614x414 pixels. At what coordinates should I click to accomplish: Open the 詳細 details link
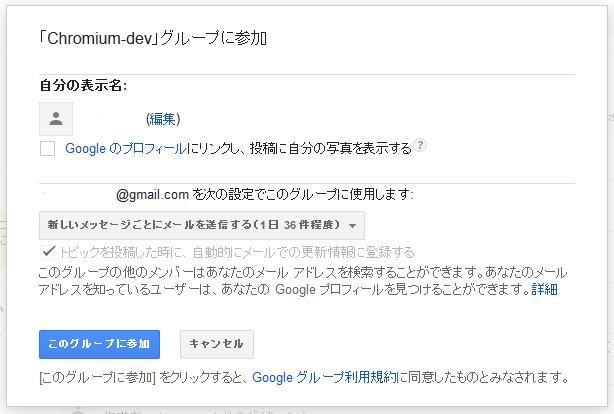(545, 289)
